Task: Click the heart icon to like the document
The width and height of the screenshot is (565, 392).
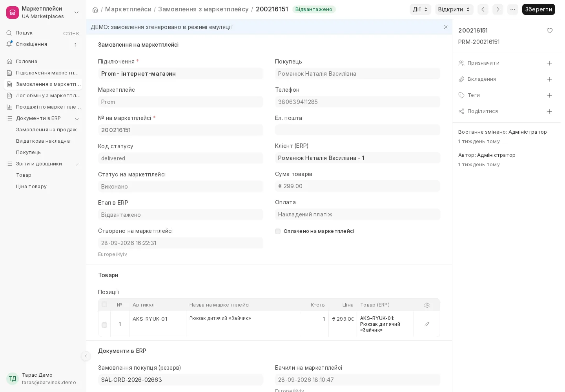Action: (x=550, y=31)
